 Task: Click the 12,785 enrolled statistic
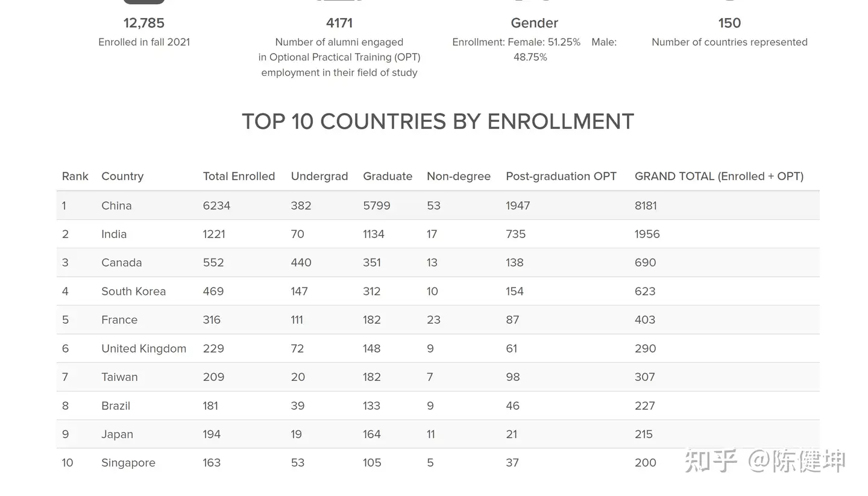pyautogui.click(x=144, y=24)
